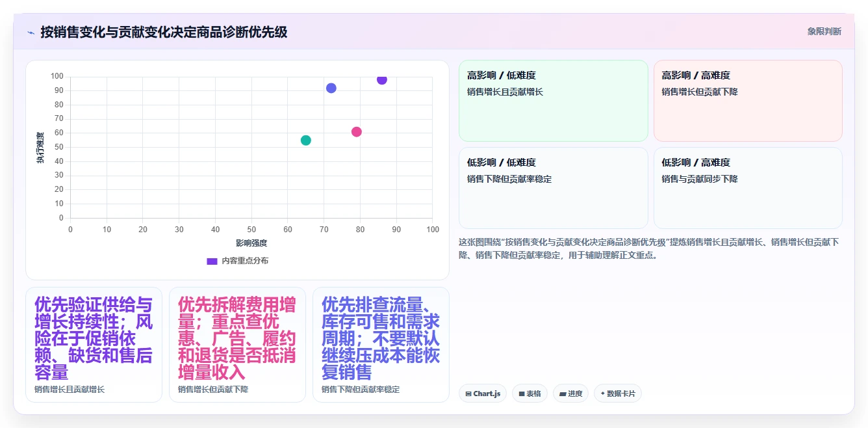Click the Chart.js tag chip
Image resolution: width=868 pixels, height=428 pixels.
[483, 394]
